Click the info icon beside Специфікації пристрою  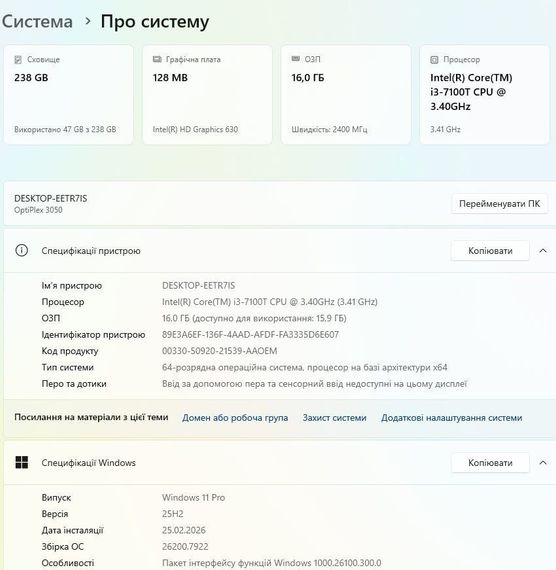[x=21, y=250]
